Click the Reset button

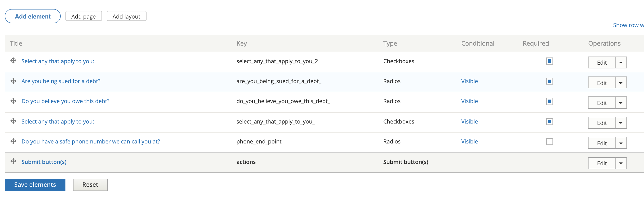(90, 185)
